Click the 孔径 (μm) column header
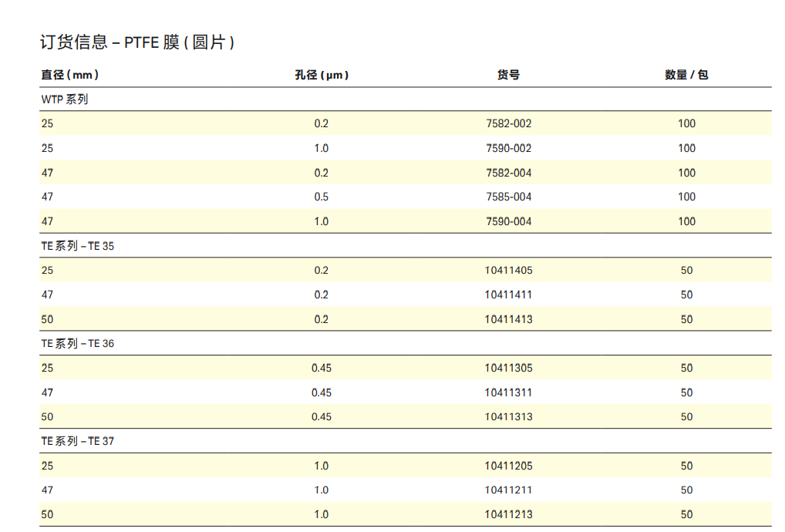 (321, 75)
